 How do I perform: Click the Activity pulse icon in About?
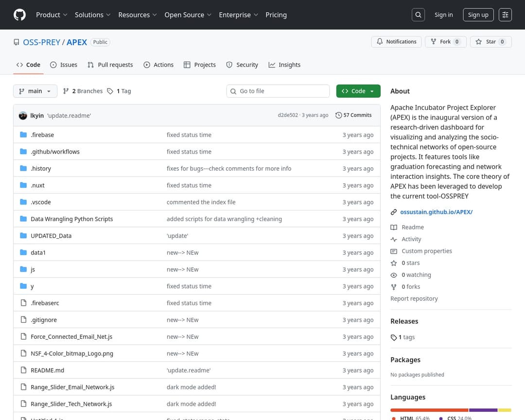[394, 239]
